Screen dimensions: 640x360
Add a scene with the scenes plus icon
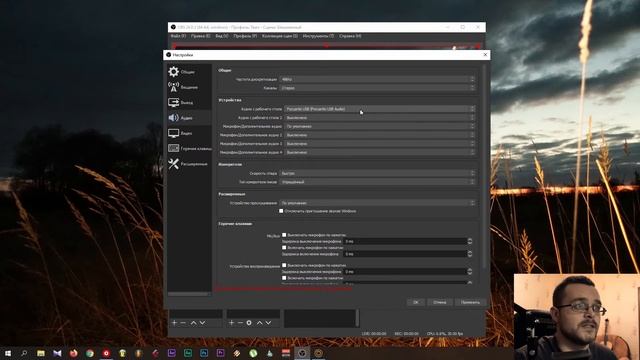pyautogui.click(x=174, y=323)
